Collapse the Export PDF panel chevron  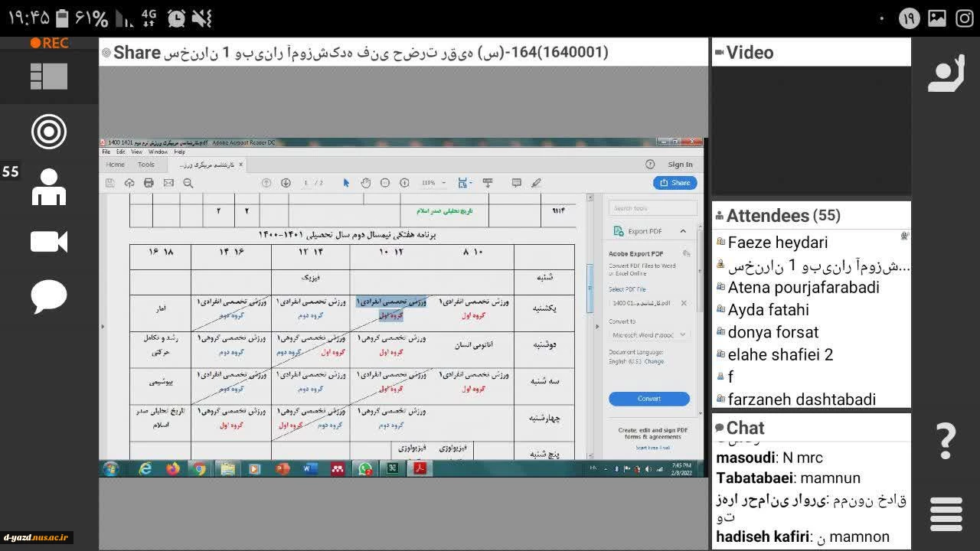point(682,231)
